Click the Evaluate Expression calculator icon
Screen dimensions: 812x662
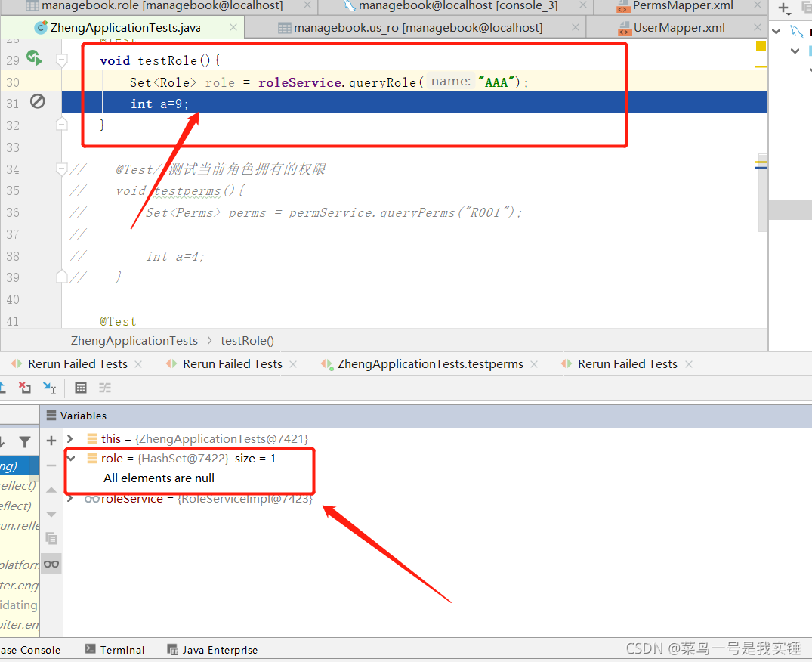pyautogui.click(x=81, y=388)
